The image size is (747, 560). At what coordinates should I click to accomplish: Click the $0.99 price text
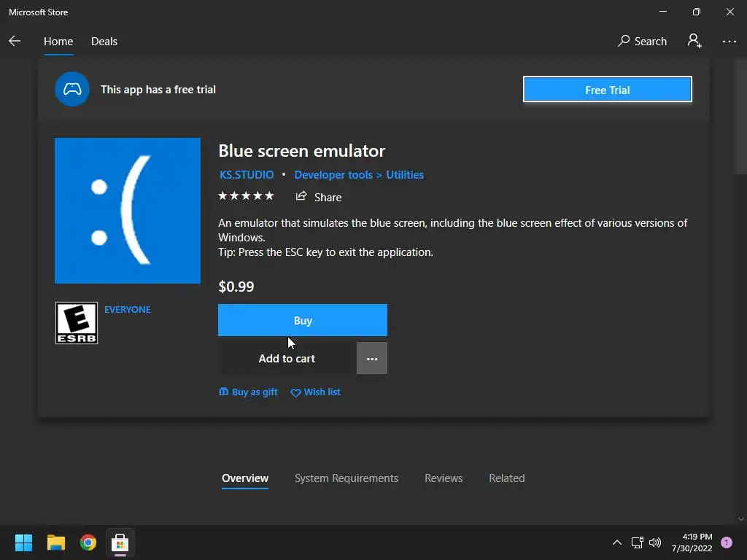(x=236, y=287)
